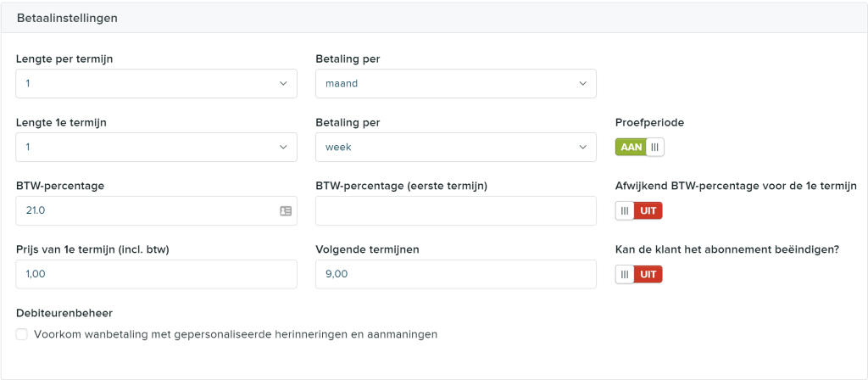868x380 pixels.
Task: Click the Debiteurenbeheer heading label
Action: (x=64, y=313)
